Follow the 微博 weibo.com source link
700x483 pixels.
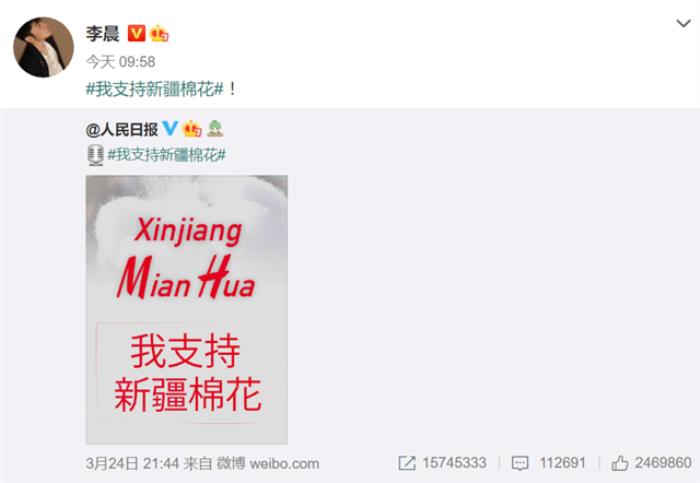click(268, 464)
